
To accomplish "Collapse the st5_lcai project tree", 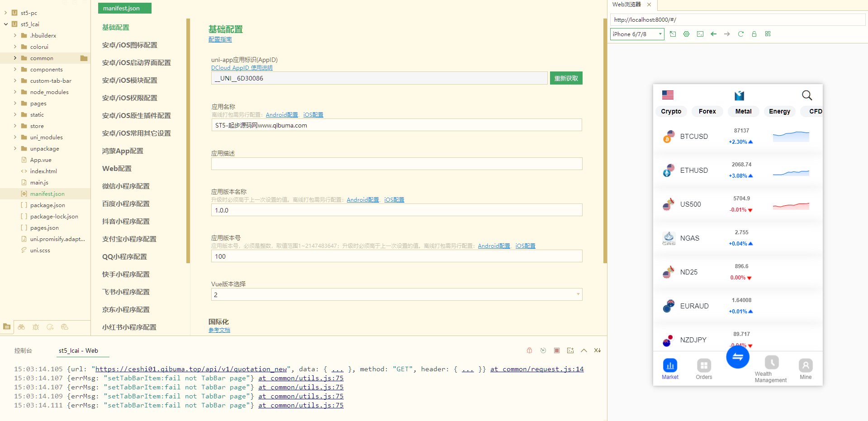I will pos(6,24).
